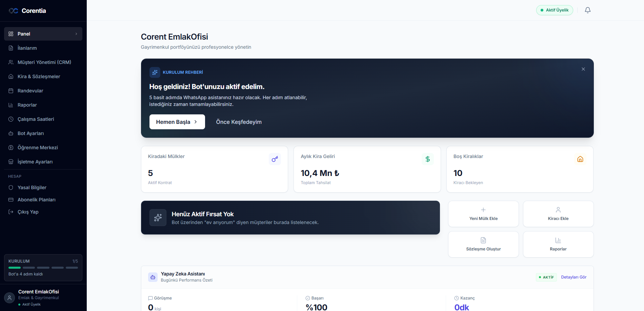This screenshot has width=644, height=311.
Task: Expand the Panel menu chevron
Action: tap(76, 34)
